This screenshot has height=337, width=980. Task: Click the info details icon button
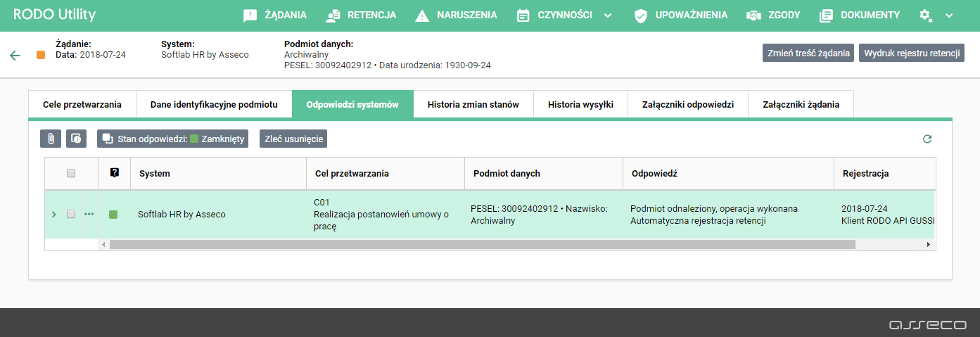pyautogui.click(x=76, y=139)
